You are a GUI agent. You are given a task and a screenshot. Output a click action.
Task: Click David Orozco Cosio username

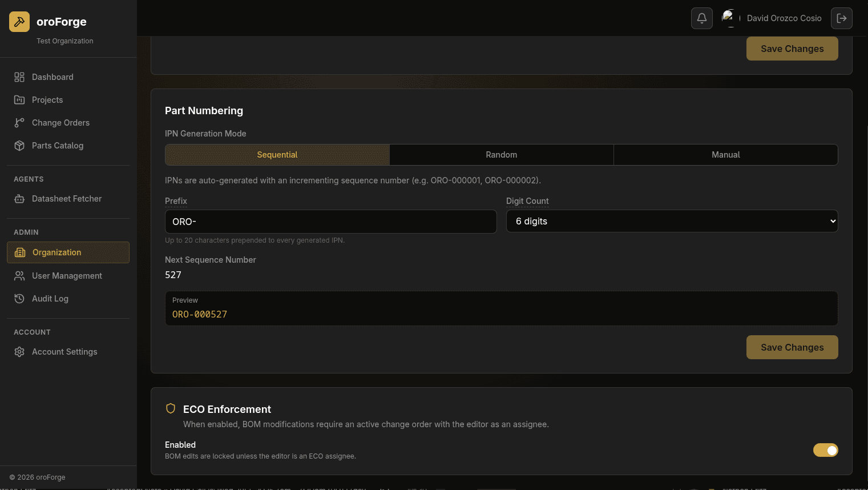784,18
